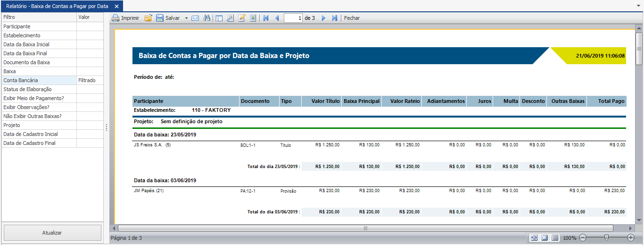Screen dimensions: 644x245
Task: Send report by email envelope icon
Action: tap(195, 18)
